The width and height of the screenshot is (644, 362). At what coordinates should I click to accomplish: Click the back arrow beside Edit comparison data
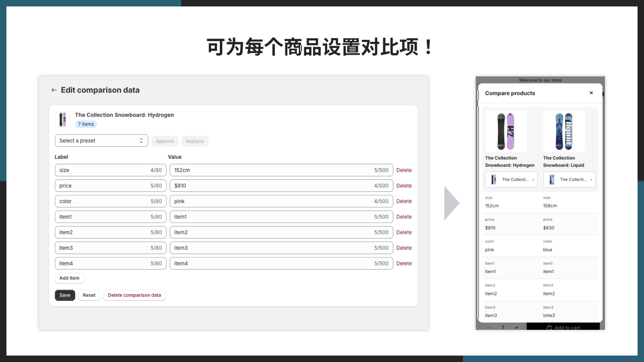tap(54, 90)
